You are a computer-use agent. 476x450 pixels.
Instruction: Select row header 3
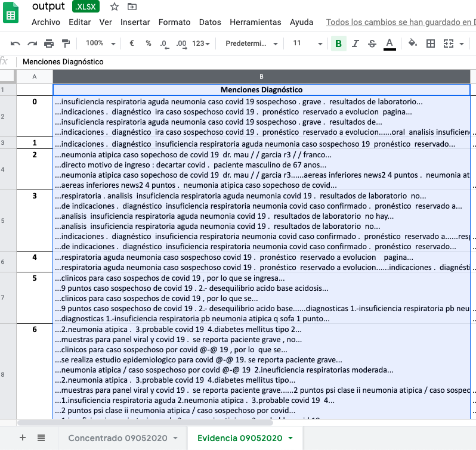8,143
